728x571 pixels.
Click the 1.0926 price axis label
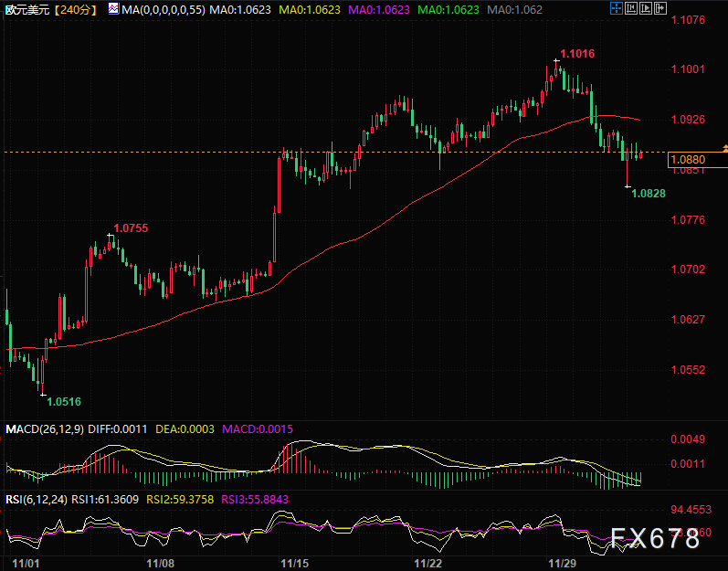point(688,120)
